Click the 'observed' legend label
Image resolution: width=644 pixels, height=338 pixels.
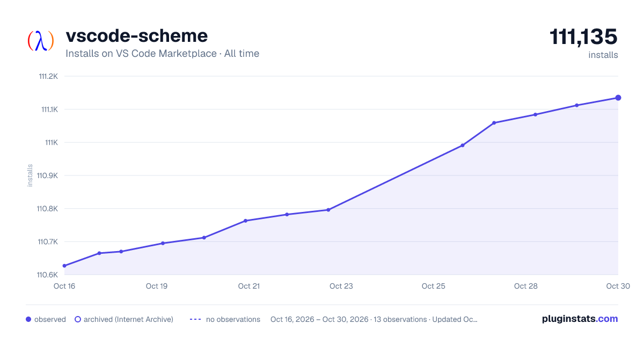[x=50, y=319]
